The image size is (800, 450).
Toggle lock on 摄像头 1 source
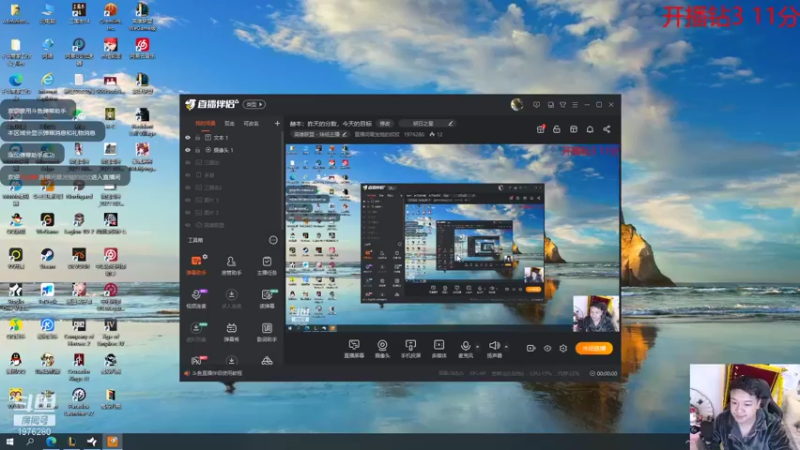pyautogui.click(x=197, y=150)
